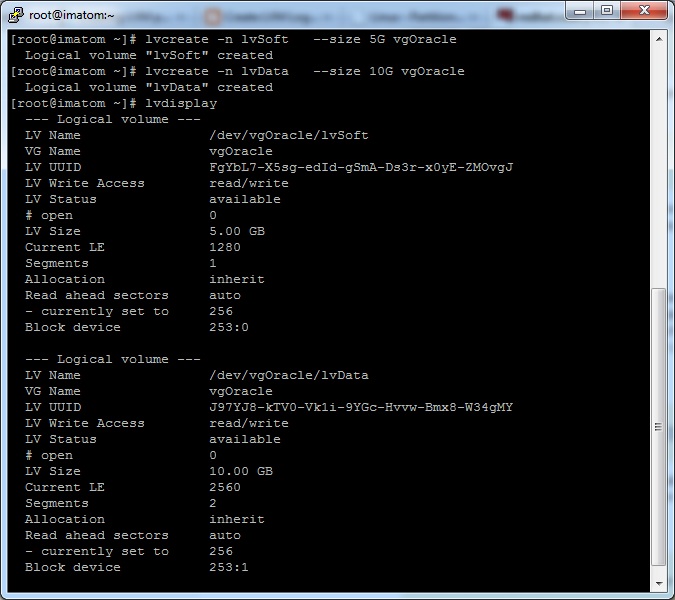Click the /dev/vgOracle/lvSoft path
675x600 pixels.
click(x=289, y=135)
